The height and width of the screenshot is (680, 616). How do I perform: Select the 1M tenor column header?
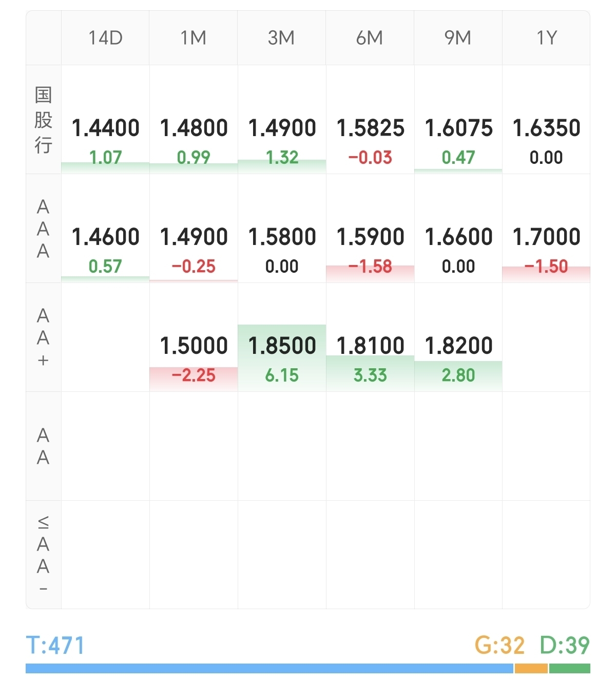click(194, 38)
